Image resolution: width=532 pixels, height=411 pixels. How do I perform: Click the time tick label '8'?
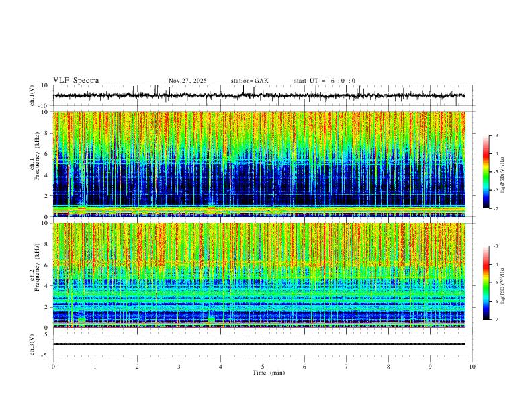pos(388,367)
